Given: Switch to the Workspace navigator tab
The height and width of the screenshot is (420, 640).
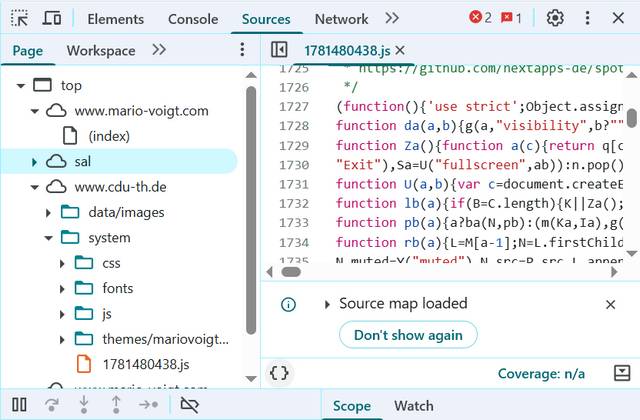Looking at the screenshot, I should [101, 51].
